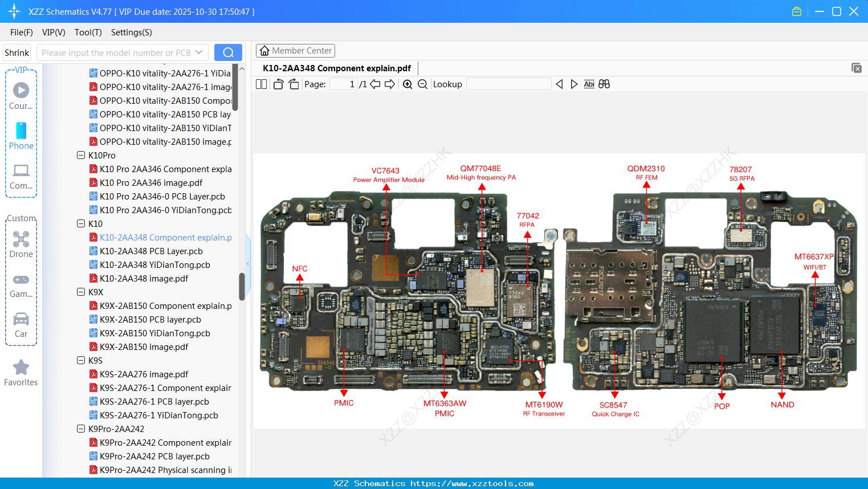Open advanced search with the binoculars icon
The width and height of the screenshot is (868, 489).
click(604, 84)
